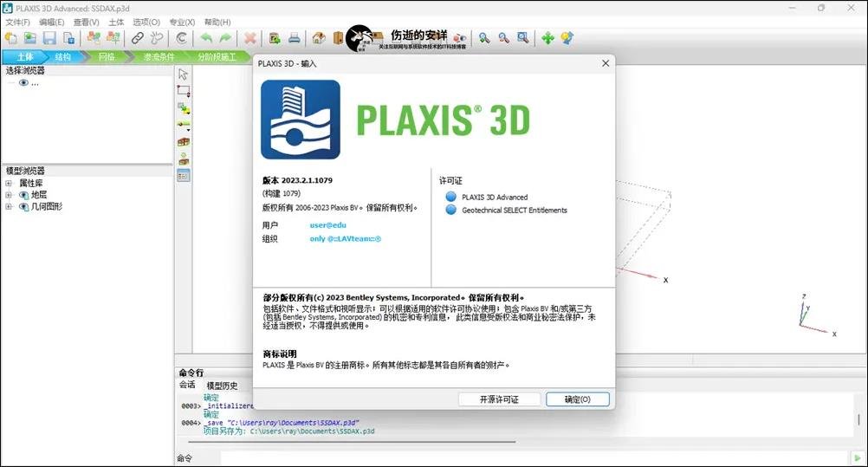Open the 查看(V) menu

(86, 23)
